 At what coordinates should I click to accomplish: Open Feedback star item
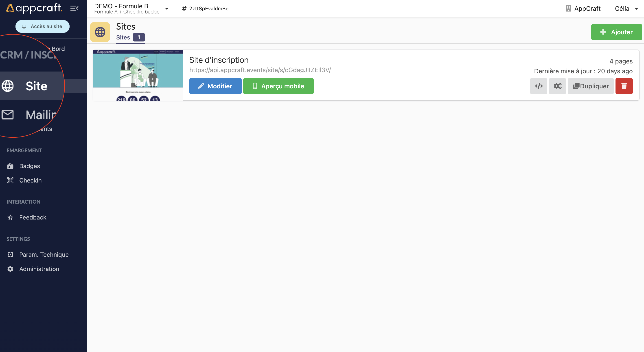33,217
